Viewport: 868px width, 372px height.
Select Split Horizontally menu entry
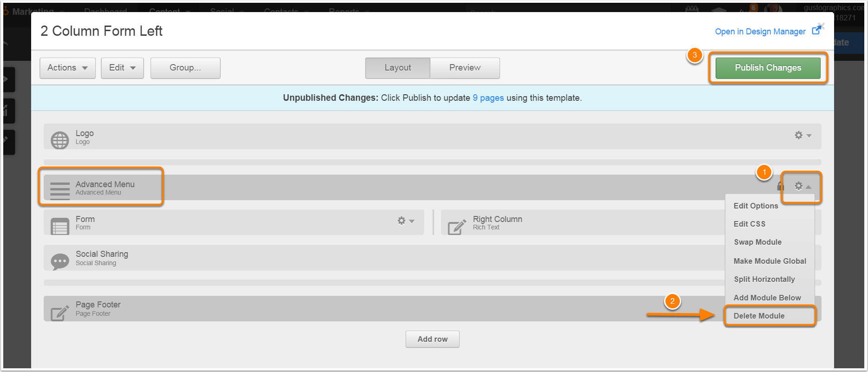pos(764,279)
